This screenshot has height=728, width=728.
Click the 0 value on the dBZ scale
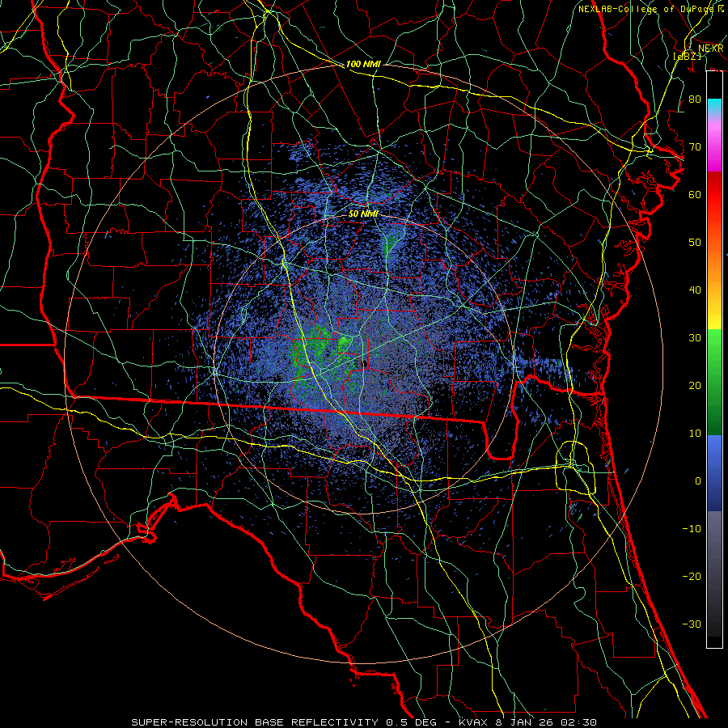point(698,481)
